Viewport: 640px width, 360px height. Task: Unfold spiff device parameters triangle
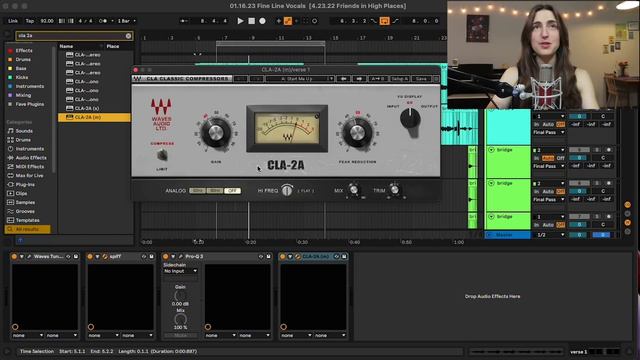97,256
